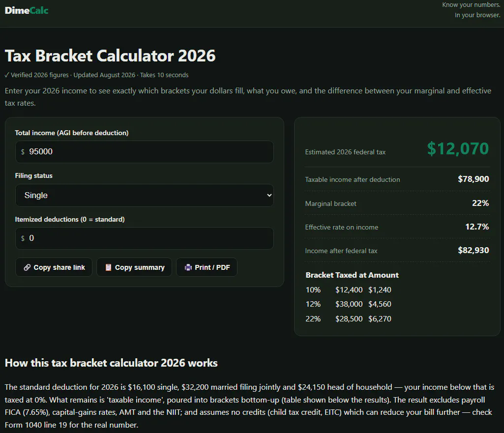Select the $12,070 estimated tax value

[458, 149]
